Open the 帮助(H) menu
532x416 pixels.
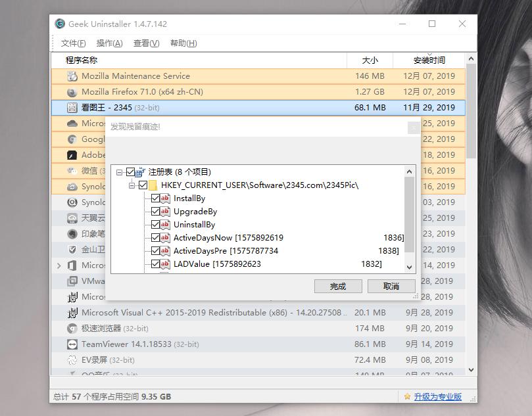(x=183, y=43)
